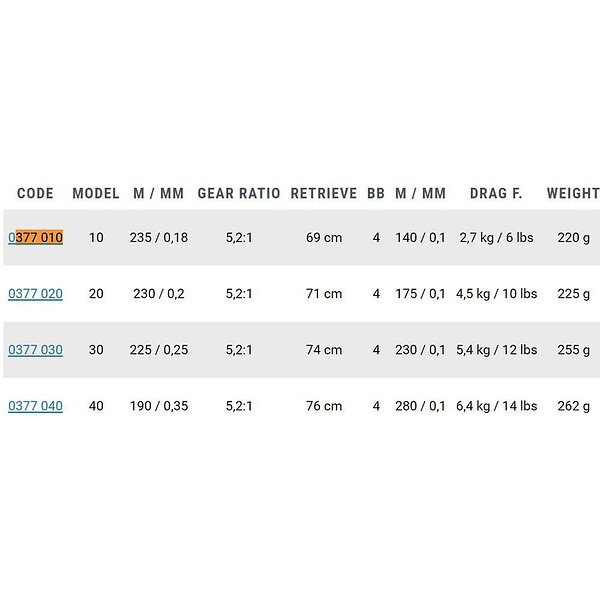Select the MODEL column header
Viewport: 600px width, 600px height.
tap(96, 193)
